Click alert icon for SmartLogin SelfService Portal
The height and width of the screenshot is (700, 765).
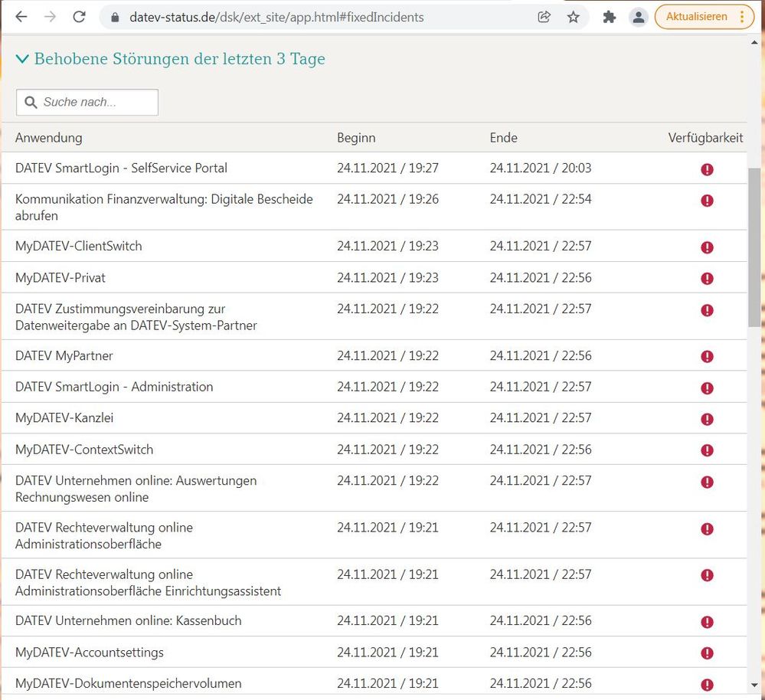[707, 169]
